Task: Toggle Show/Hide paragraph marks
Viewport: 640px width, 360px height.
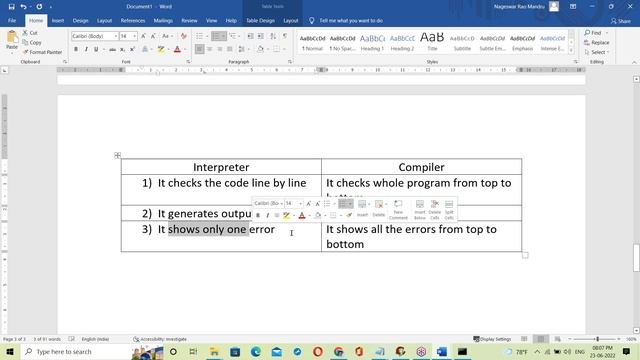Action: [285, 36]
